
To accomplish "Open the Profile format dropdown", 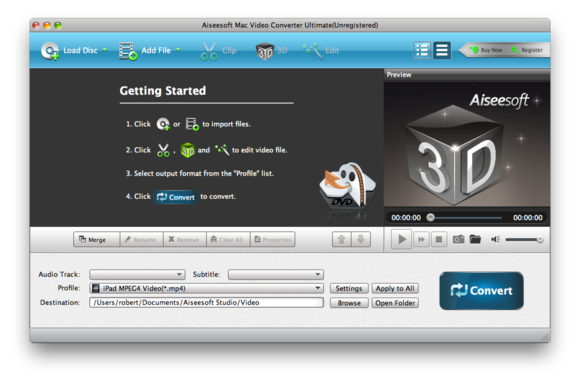I will point(206,288).
